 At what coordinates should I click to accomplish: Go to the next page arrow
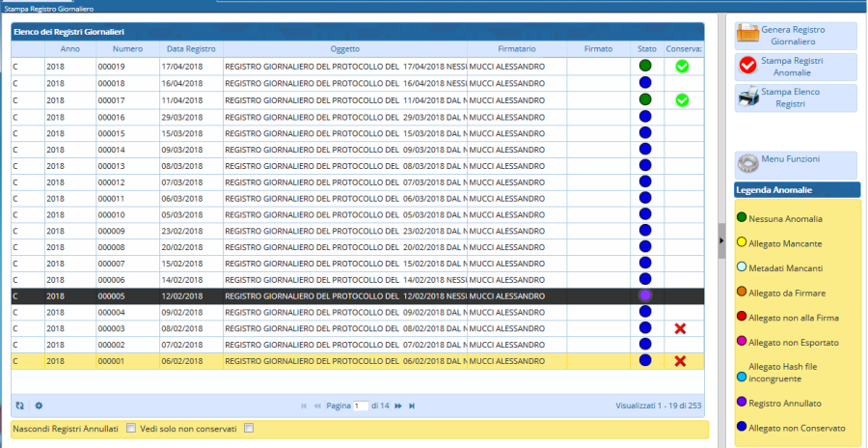click(397, 406)
